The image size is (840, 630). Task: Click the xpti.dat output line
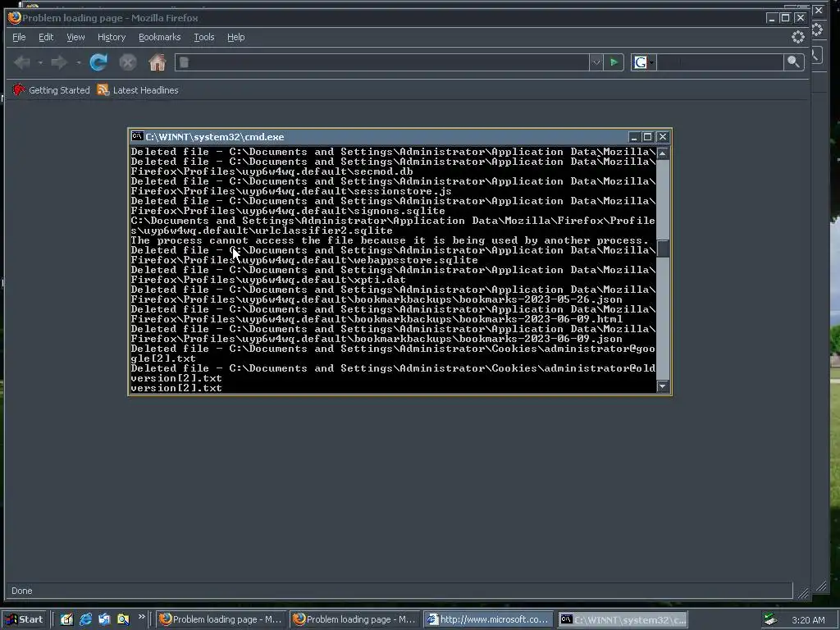point(268,280)
